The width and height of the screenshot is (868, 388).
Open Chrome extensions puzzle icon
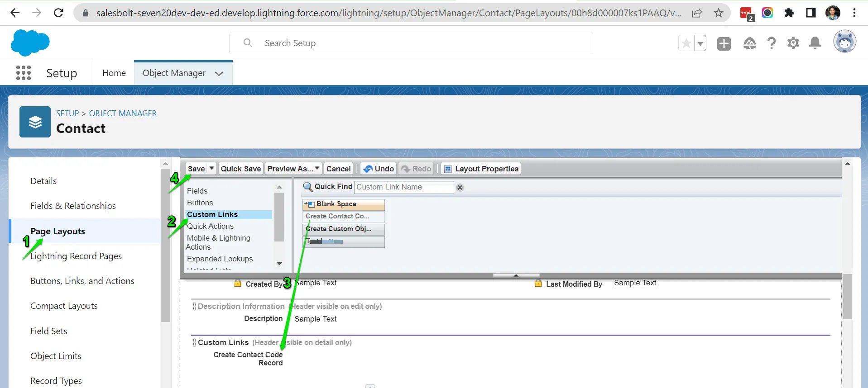(789, 13)
